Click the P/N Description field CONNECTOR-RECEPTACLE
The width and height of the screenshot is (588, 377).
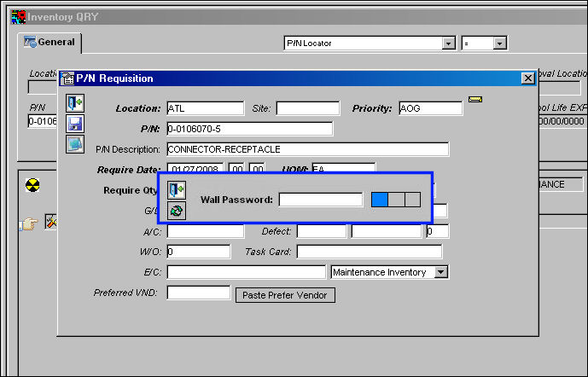308,149
